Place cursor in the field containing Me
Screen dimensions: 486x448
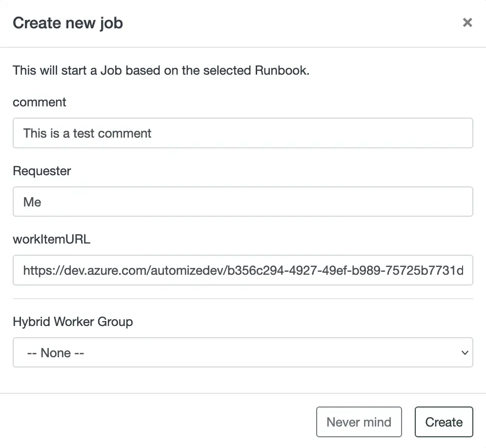pyautogui.click(x=243, y=202)
